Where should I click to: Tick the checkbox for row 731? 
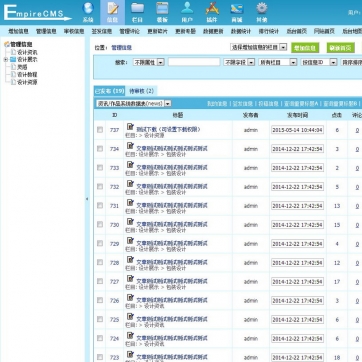[100, 206]
